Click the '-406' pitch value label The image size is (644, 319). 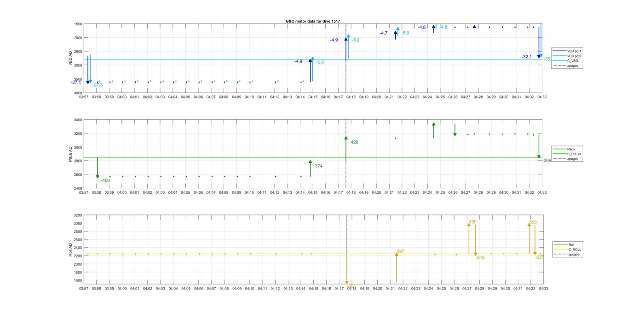pyautogui.click(x=105, y=181)
